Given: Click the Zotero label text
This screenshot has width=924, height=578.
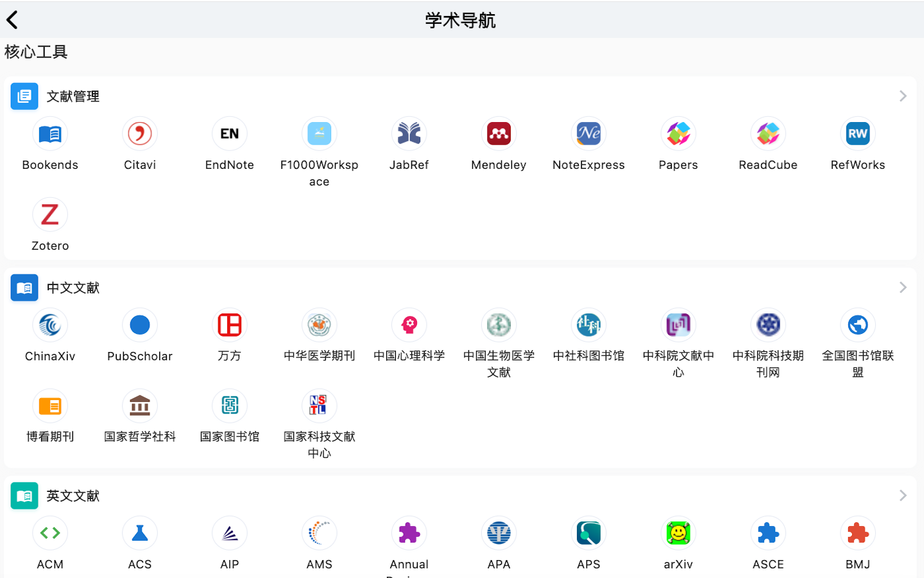Looking at the screenshot, I should coord(50,246).
